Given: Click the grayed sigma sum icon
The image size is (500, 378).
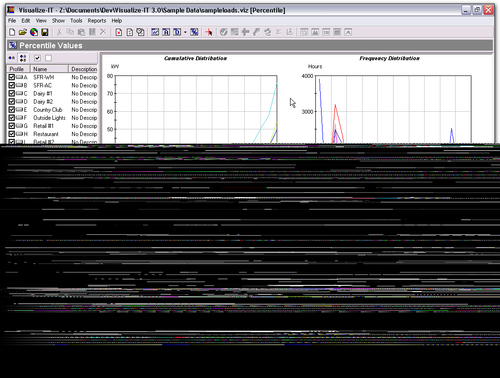Looking at the screenshot, I should pos(279,32).
